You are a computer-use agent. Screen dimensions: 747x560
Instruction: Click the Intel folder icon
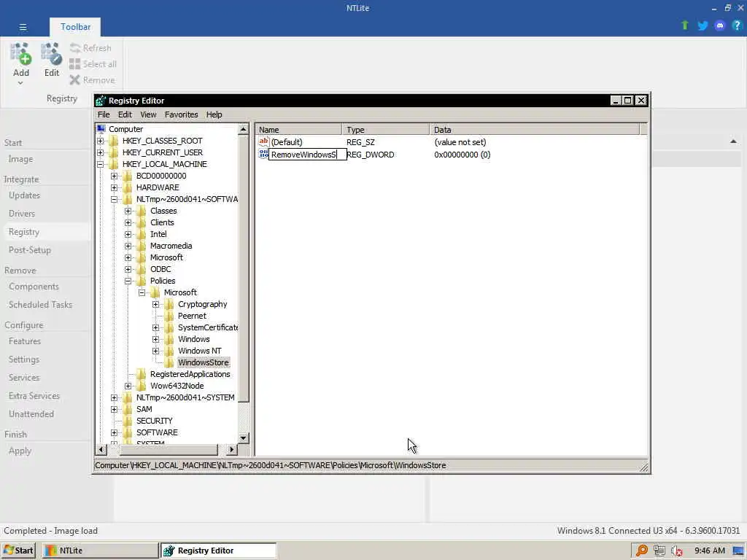pos(141,234)
